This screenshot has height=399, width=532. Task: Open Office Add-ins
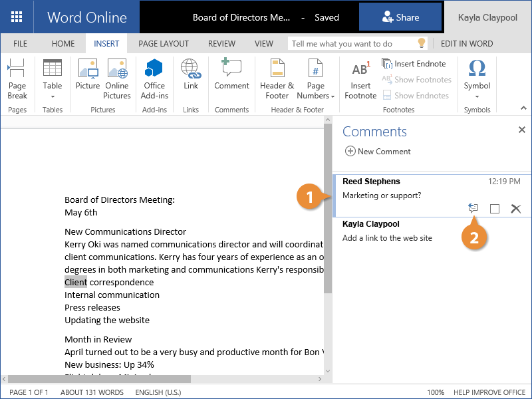coord(154,78)
